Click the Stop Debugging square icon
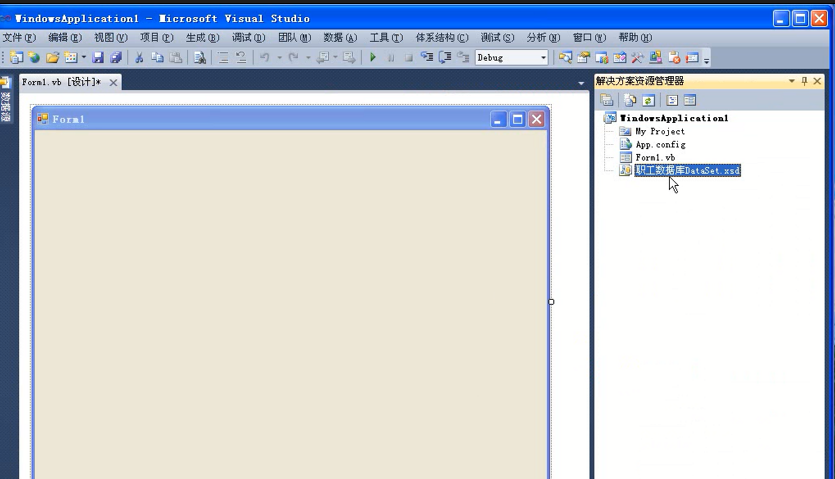Image resolution: width=835 pixels, height=479 pixels. tap(408, 58)
